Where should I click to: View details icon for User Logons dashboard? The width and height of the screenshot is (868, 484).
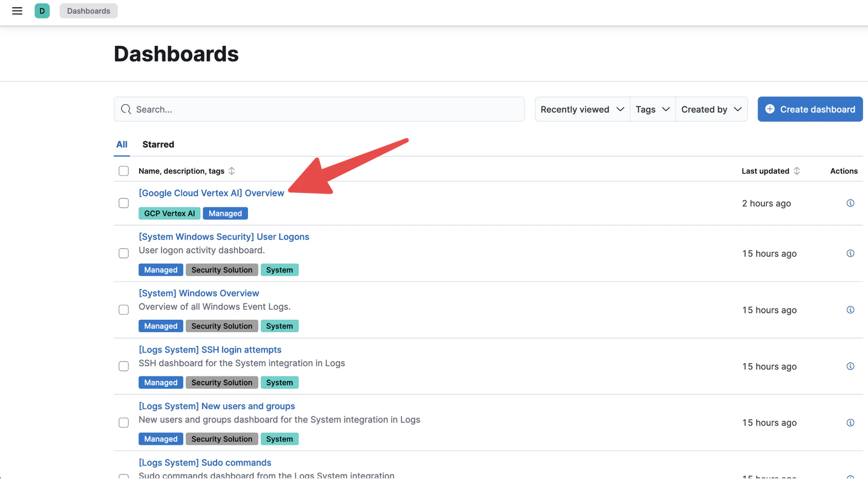(850, 254)
